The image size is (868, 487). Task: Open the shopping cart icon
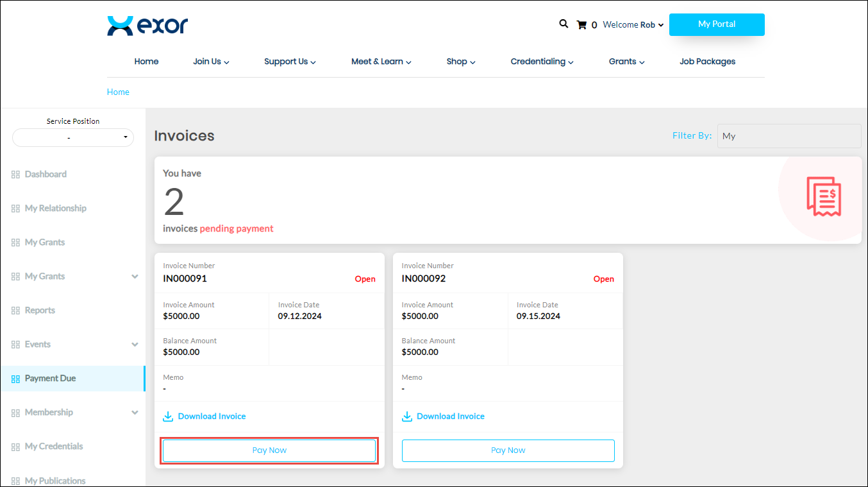pyautogui.click(x=581, y=25)
